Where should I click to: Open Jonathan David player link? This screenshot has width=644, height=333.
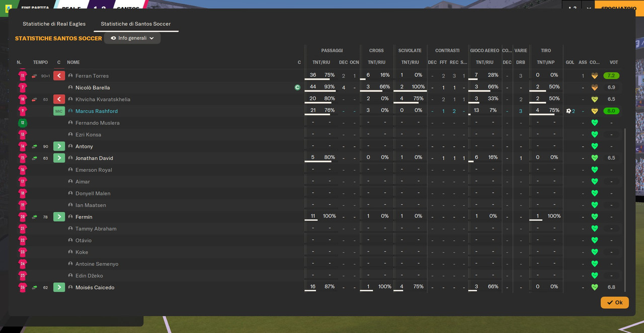click(x=94, y=158)
